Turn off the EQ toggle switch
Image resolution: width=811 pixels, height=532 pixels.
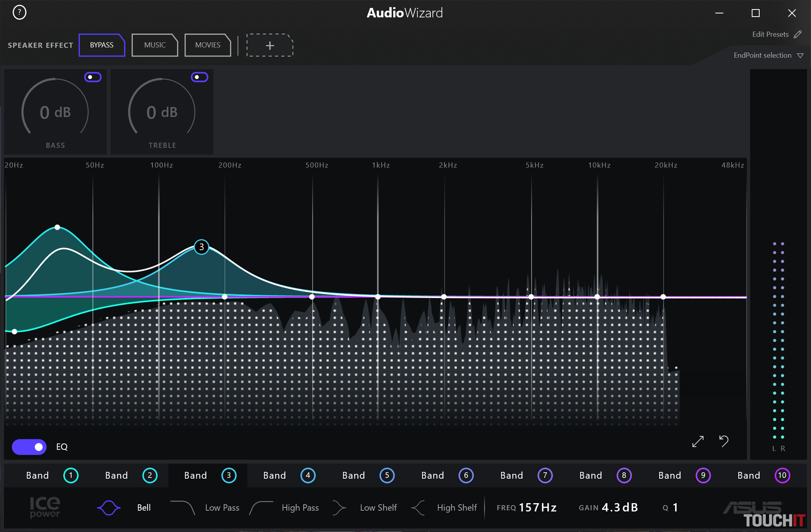29,447
